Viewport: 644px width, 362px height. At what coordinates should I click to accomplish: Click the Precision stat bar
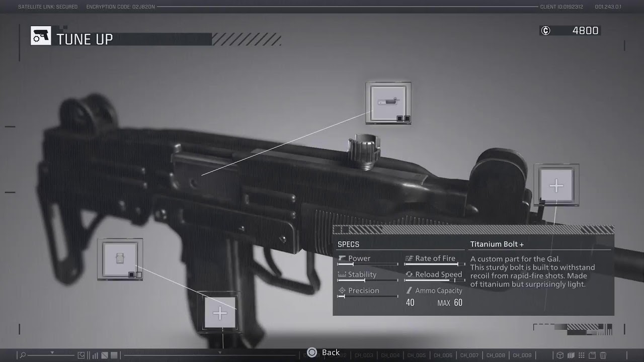(x=368, y=297)
